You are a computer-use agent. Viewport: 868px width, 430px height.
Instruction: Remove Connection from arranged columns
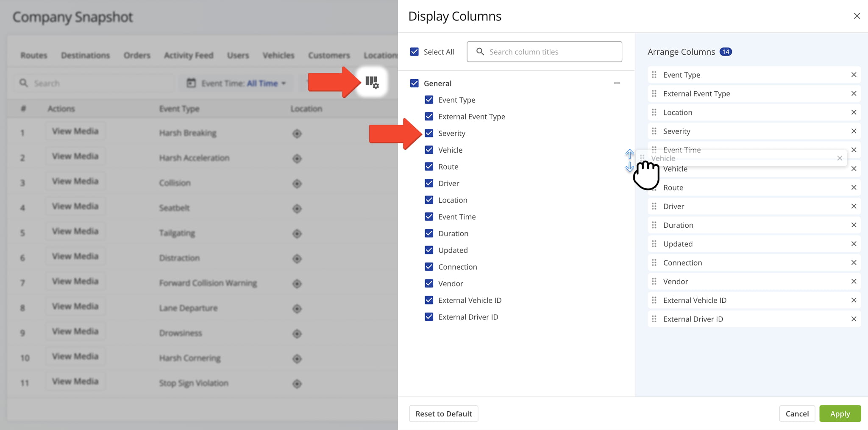854,262
